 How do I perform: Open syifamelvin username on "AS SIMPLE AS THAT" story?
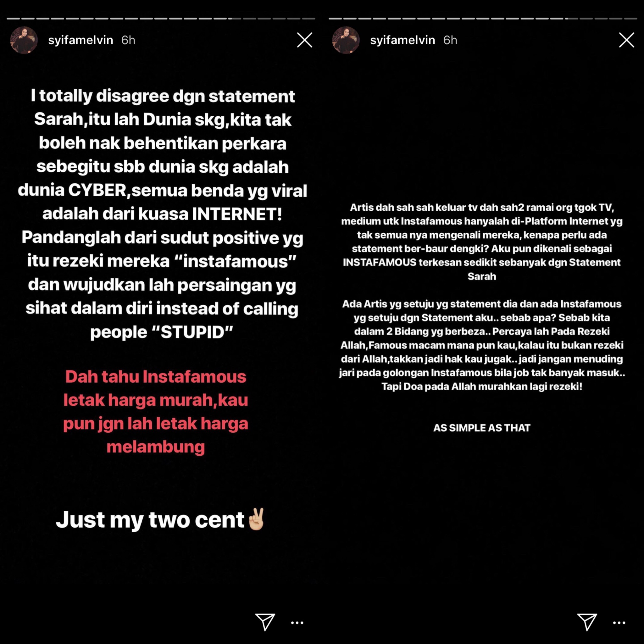403,40
